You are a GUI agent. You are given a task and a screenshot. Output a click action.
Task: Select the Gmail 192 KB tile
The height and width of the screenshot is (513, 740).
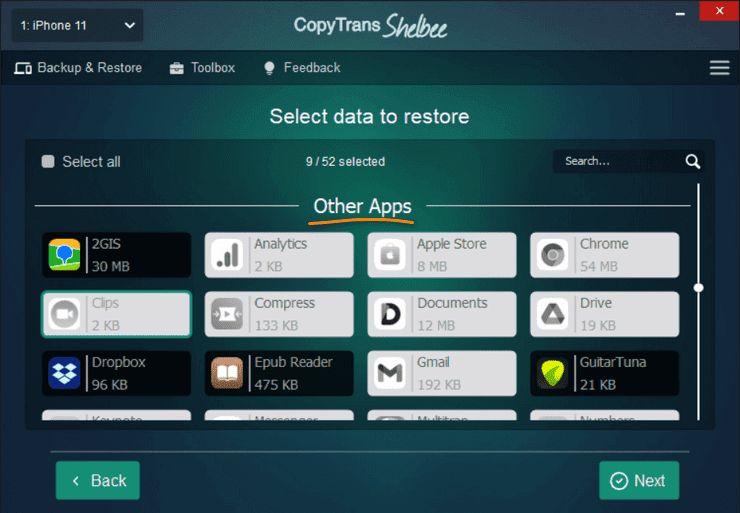[x=442, y=373]
